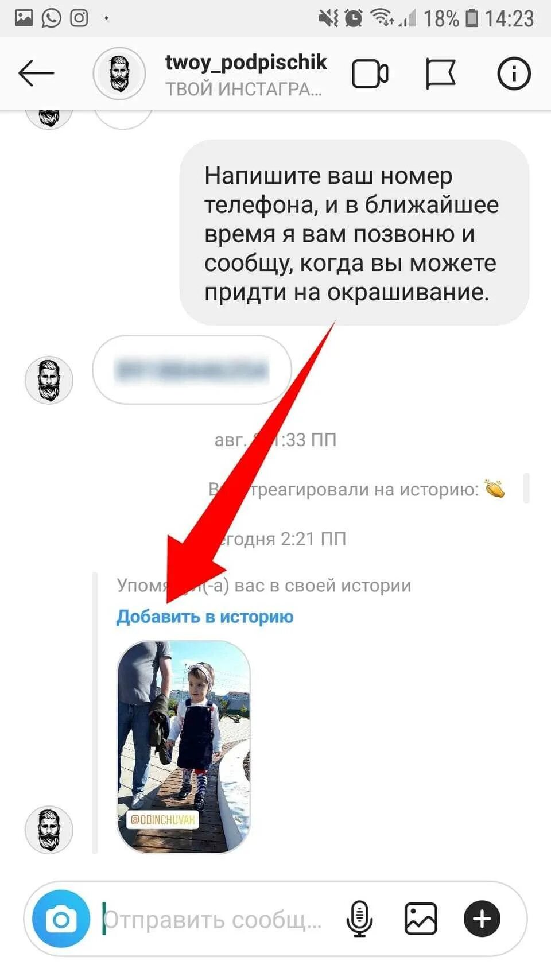Open the shared story thumbnail with child
The image size is (551, 980).
pyautogui.click(x=184, y=747)
